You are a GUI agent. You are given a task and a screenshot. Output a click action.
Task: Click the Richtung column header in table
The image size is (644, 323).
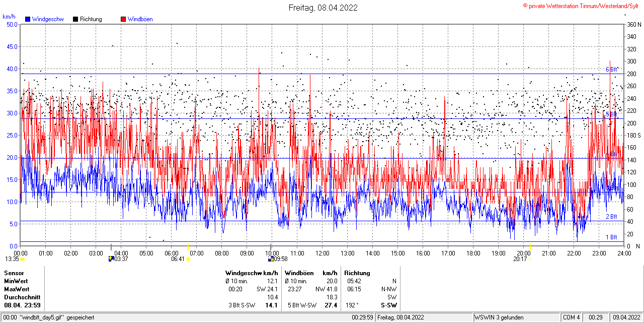coord(357,273)
